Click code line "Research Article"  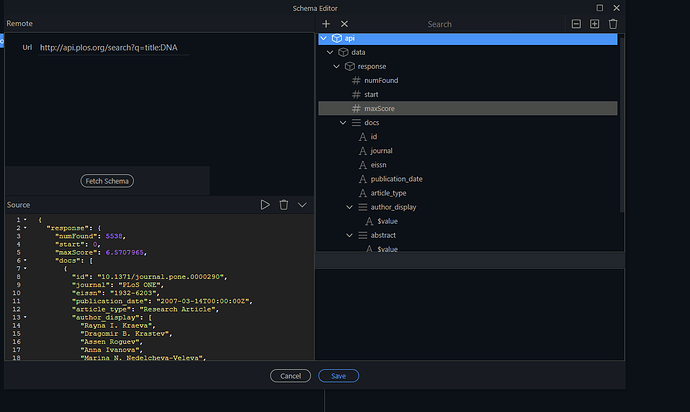pos(145,309)
